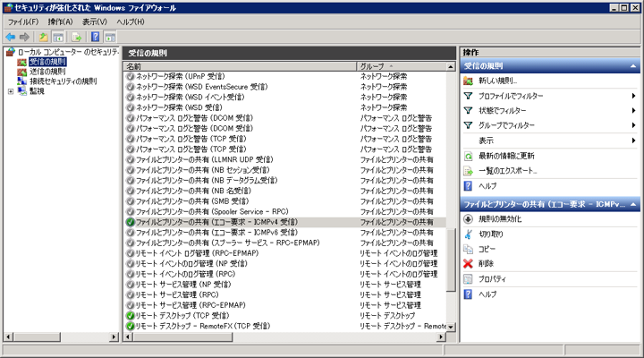Collapse the 受信の規則 actions section
Image resolution: width=644 pixels, height=358 pixels.
(x=633, y=66)
